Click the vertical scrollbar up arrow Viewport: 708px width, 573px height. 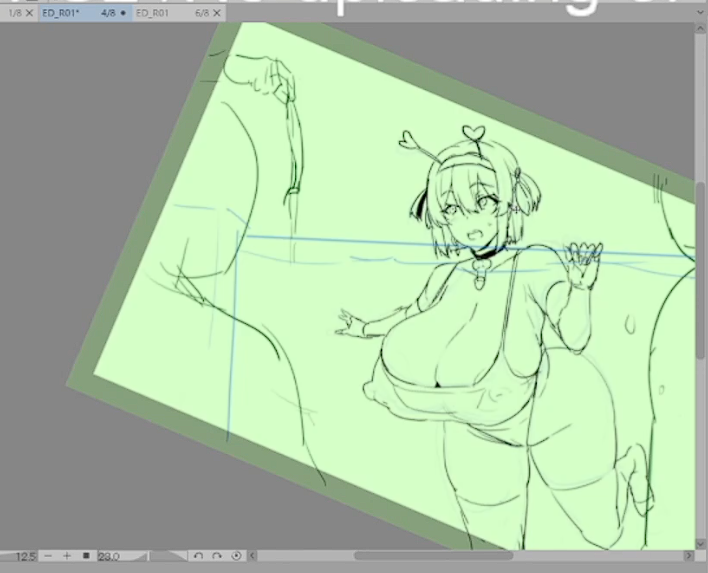coord(701,28)
